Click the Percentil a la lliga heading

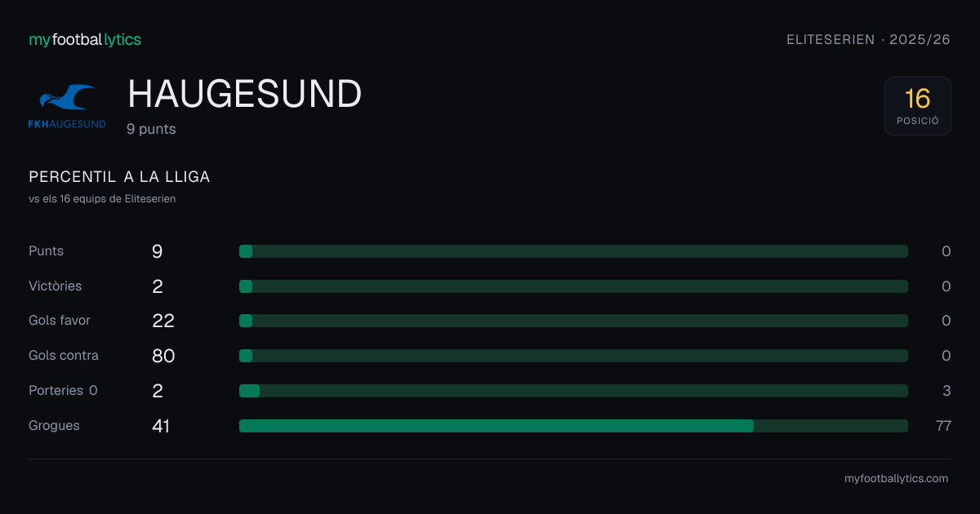[x=119, y=177]
